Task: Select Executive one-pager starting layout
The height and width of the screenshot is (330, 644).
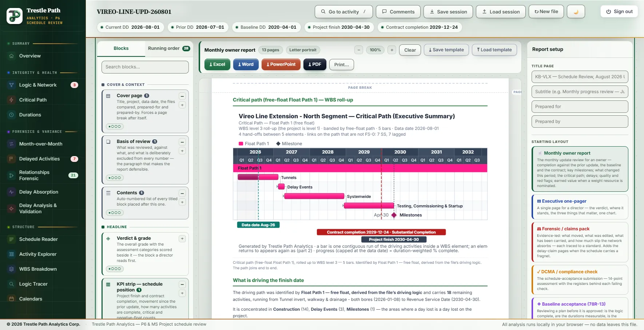Action: pyautogui.click(x=580, y=207)
